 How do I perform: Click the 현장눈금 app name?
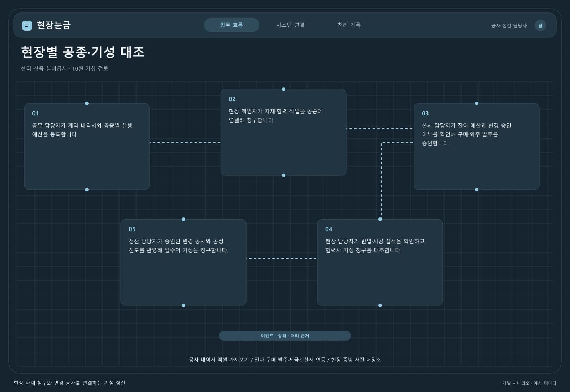coord(54,25)
